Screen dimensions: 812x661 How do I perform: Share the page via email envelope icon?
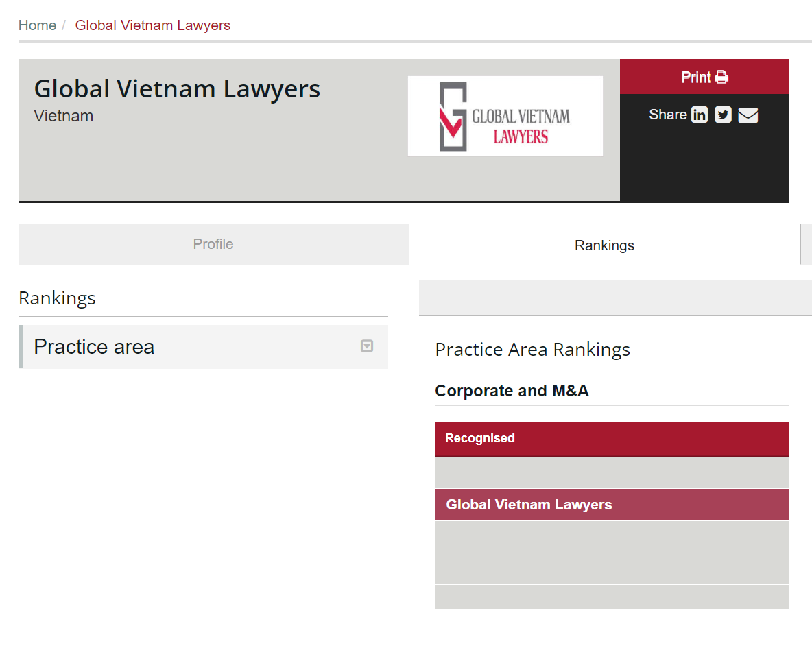tap(748, 115)
